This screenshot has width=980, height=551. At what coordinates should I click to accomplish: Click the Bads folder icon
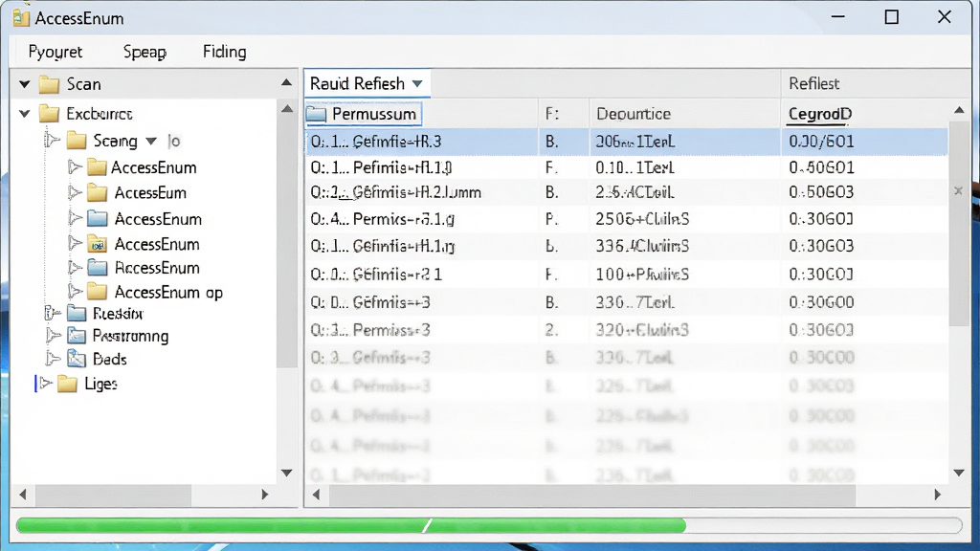pyautogui.click(x=77, y=360)
